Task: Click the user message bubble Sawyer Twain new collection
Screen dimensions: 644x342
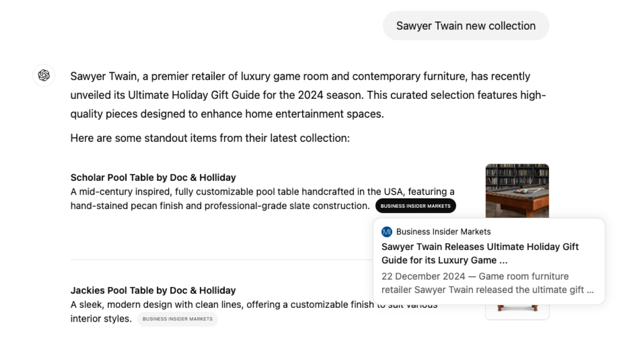Action: 466,26
